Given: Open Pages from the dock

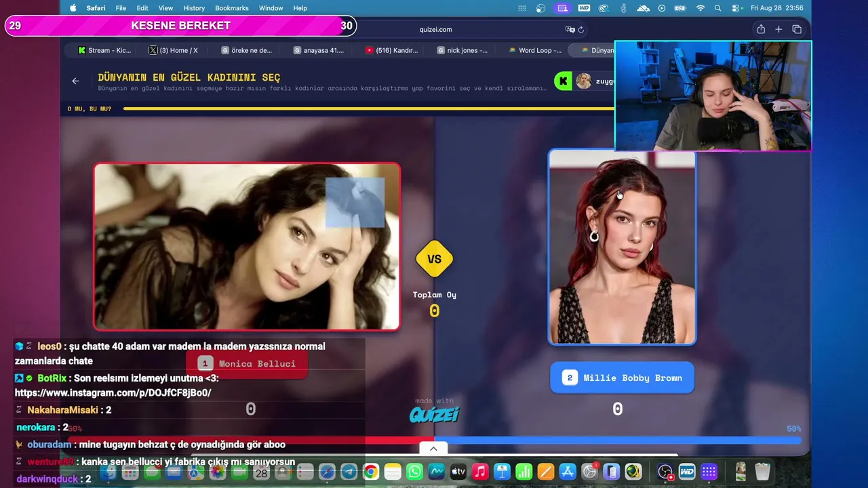Looking at the screenshot, I should (545, 472).
